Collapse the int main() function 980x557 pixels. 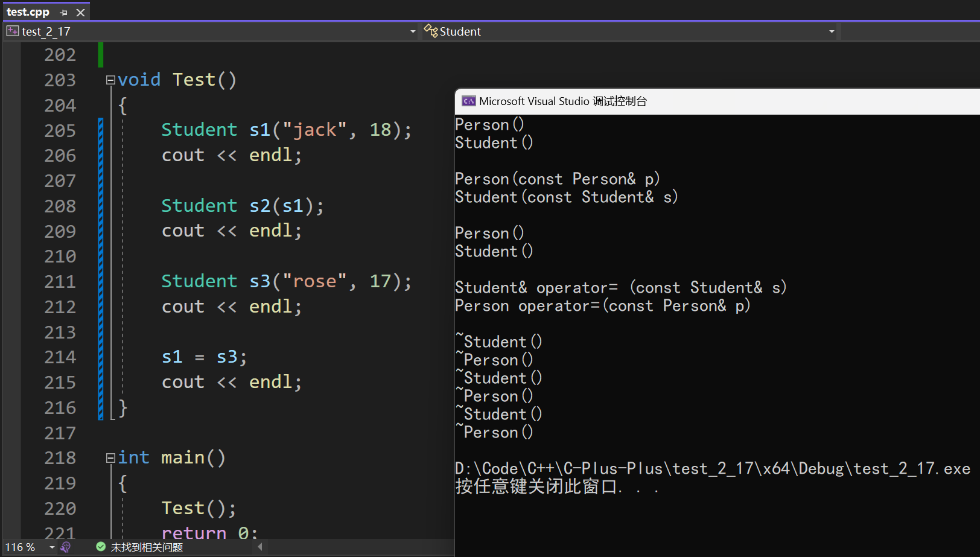110,458
